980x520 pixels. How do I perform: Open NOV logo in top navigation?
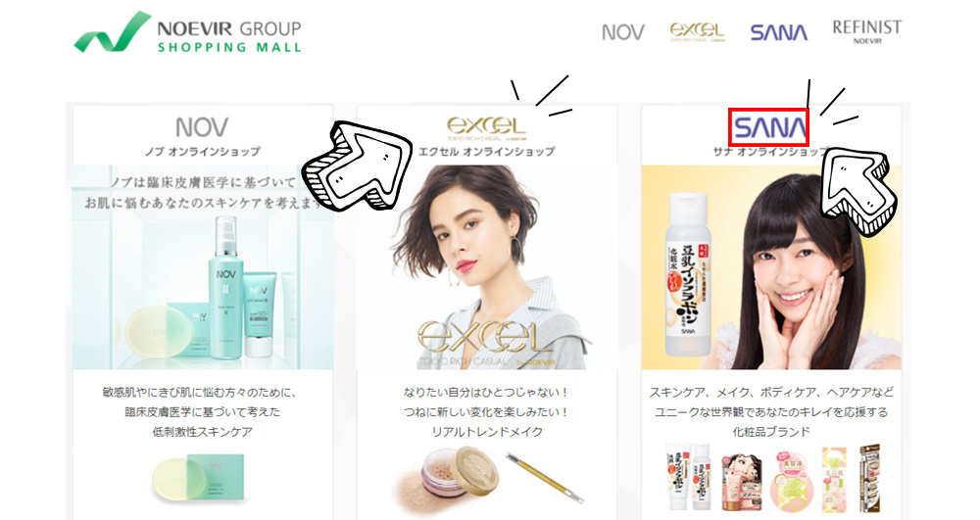(622, 32)
